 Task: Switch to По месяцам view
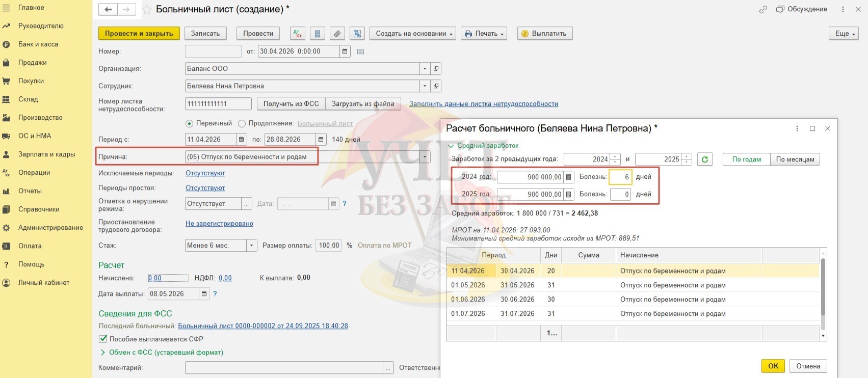pos(795,159)
